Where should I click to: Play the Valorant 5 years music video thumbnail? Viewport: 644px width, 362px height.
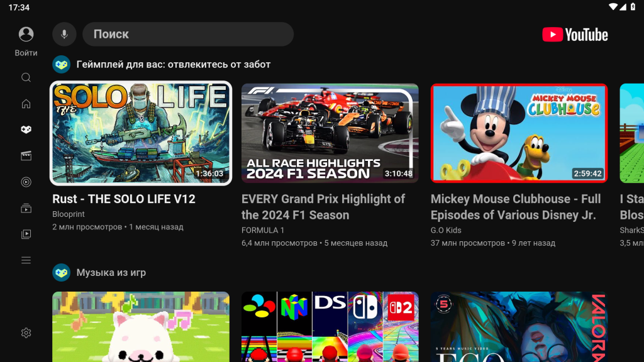click(x=519, y=327)
